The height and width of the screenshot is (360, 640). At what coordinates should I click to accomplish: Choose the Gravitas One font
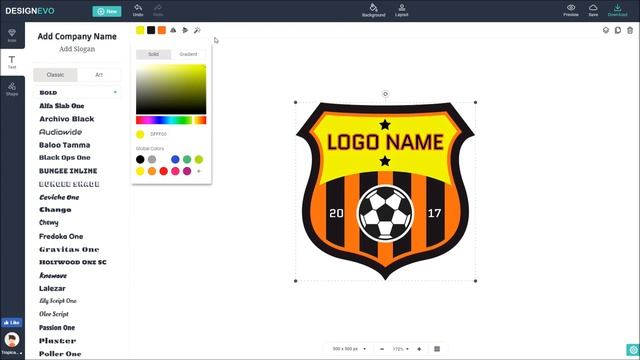(x=69, y=249)
